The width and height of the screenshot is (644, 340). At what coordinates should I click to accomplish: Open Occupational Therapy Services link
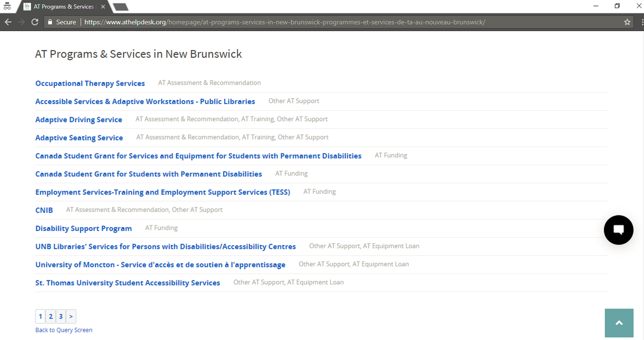90,83
